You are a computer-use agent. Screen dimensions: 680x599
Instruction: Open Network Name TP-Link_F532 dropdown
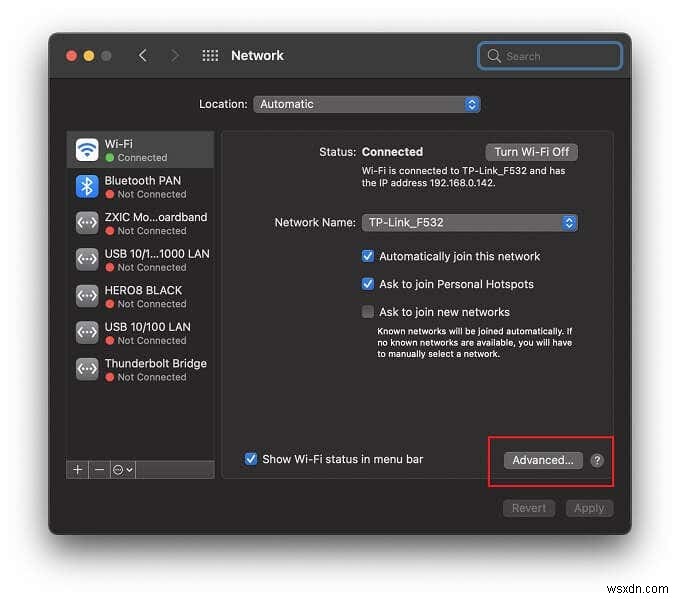coord(469,223)
